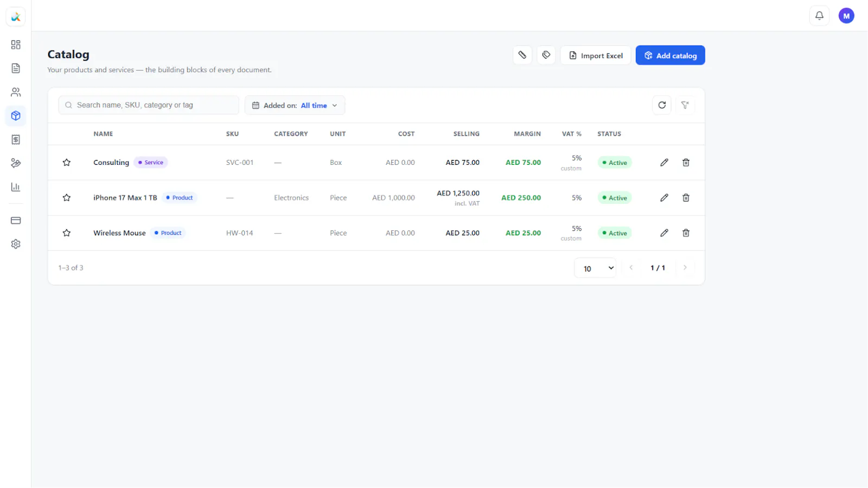Open the rows per page 10 dropdown

(595, 268)
